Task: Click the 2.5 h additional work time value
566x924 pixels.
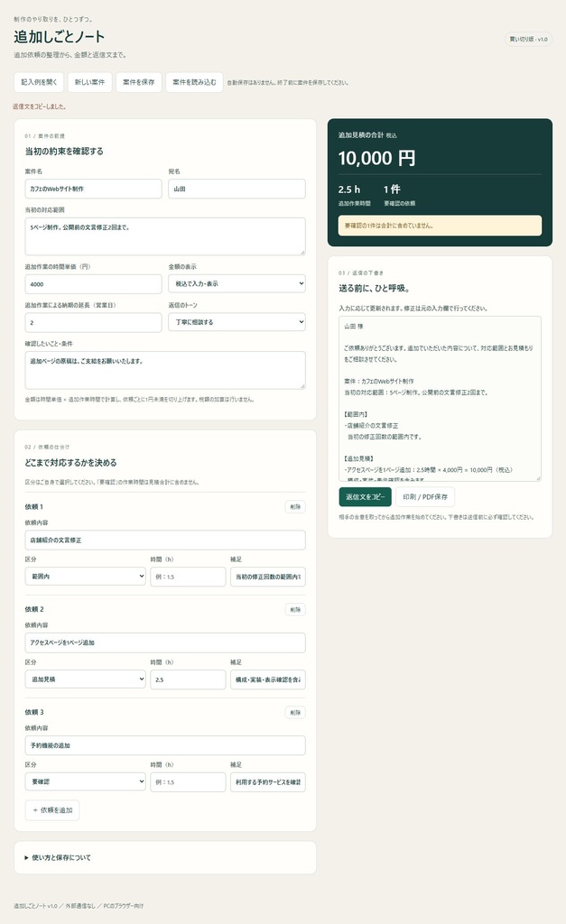Action: coord(349,189)
